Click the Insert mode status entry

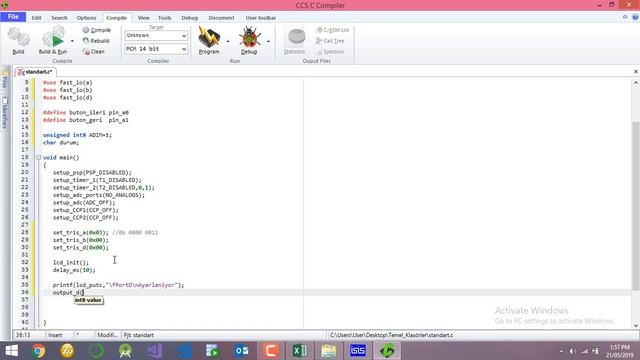(x=56, y=335)
